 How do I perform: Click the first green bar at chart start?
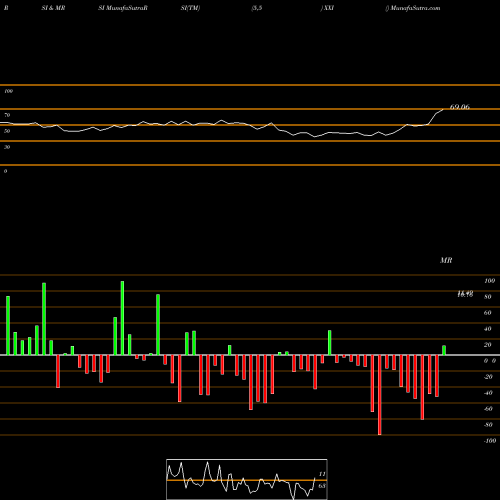click(x=8, y=325)
